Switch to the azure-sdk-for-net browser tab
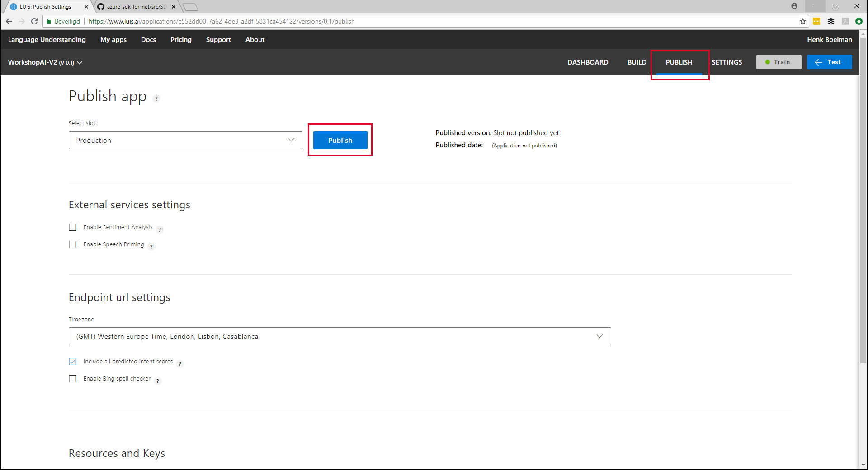The image size is (868, 470). [136, 7]
